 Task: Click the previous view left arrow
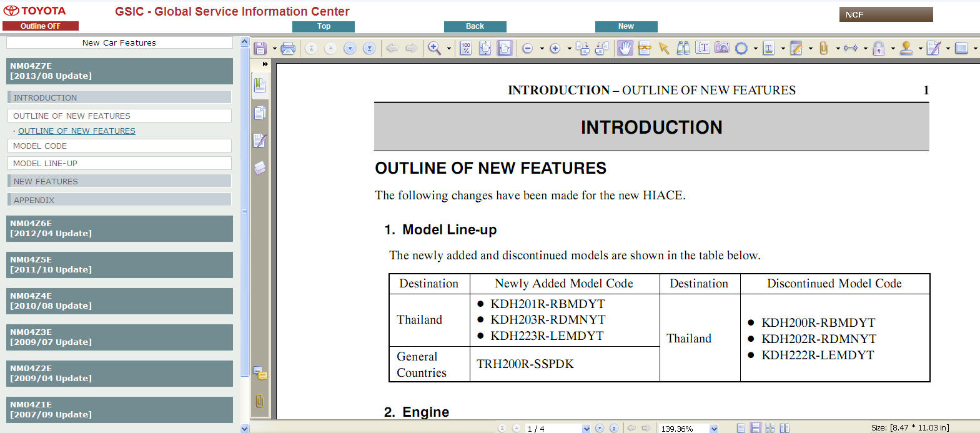(392, 48)
